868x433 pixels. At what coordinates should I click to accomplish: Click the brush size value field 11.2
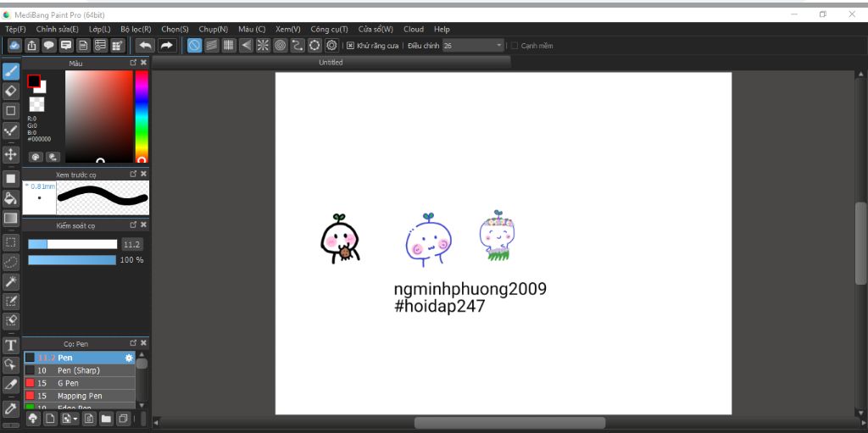coord(132,244)
